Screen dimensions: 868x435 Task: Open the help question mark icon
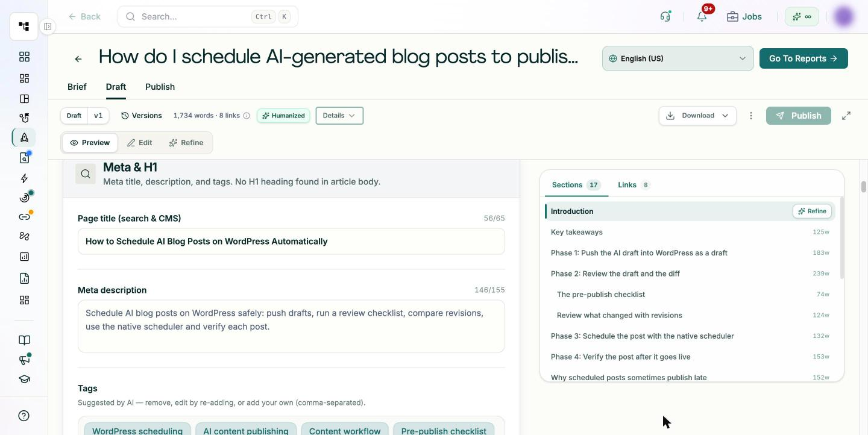24,416
